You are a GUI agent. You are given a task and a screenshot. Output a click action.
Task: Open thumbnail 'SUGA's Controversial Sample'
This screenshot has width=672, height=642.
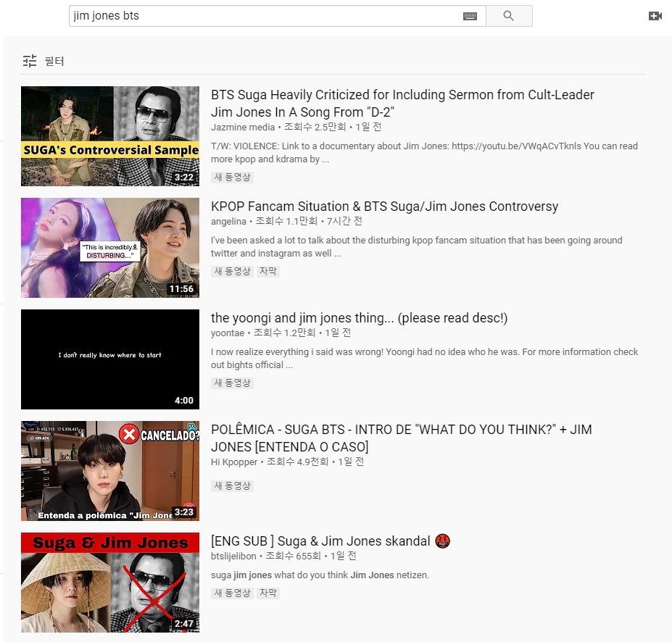pyautogui.click(x=110, y=136)
